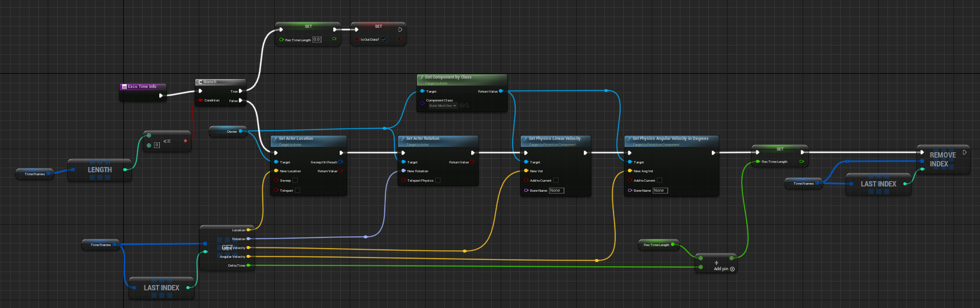Edit Bone Name field on Angular Velocity node
Viewport: 980px width, 308px height.
(x=660, y=191)
